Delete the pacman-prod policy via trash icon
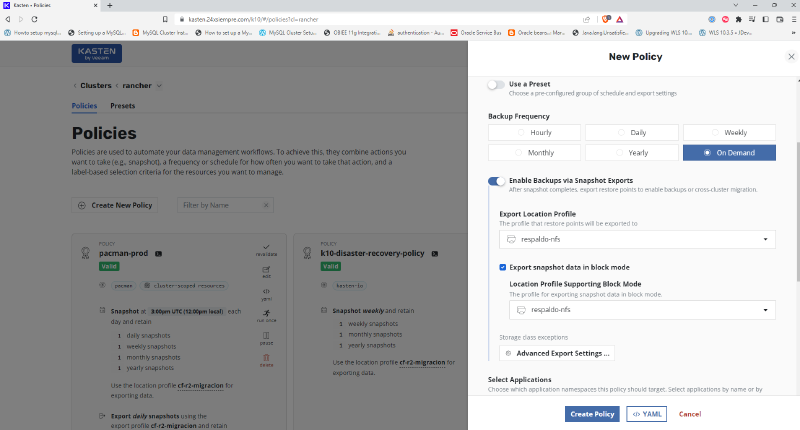Image resolution: width=800 pixels, height=430 pixels. click(x=266, y=360)
